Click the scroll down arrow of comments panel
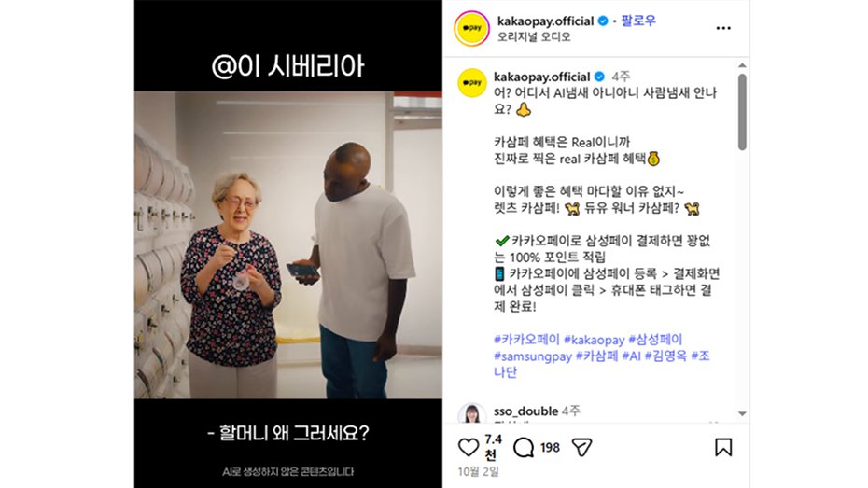 click(742, 414)
